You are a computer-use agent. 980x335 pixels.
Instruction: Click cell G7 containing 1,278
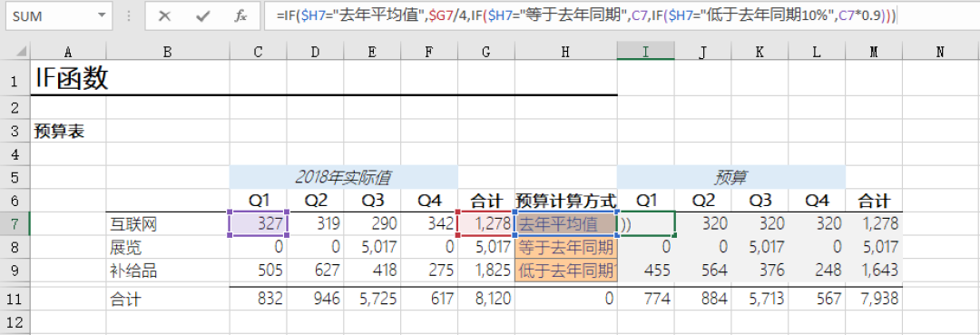tap(486, 223)
